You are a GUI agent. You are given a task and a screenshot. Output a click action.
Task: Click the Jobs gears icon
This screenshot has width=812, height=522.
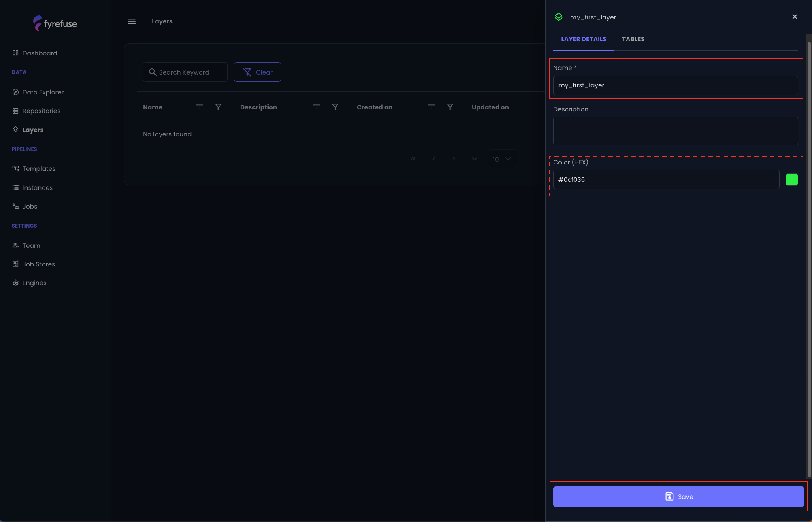point(15,206)
